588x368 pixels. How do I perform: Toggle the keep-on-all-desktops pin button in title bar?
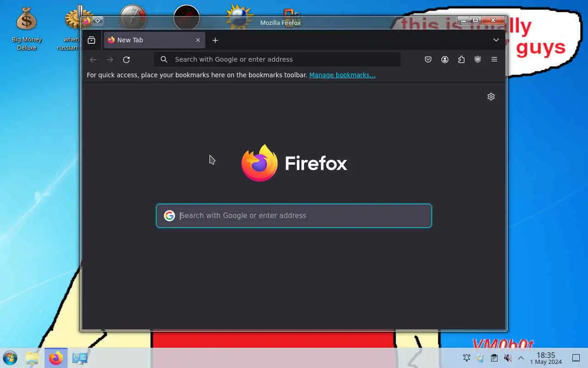coord(98,21)
